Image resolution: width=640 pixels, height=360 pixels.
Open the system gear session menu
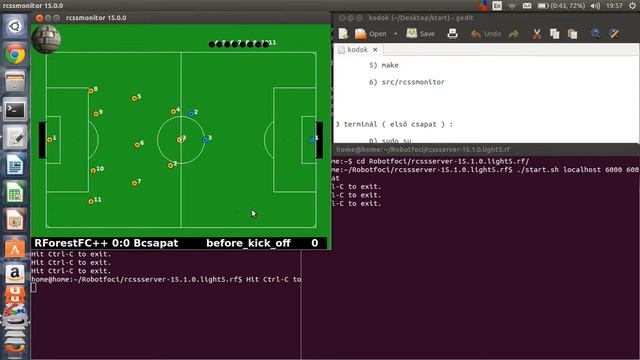click(632, 6)
